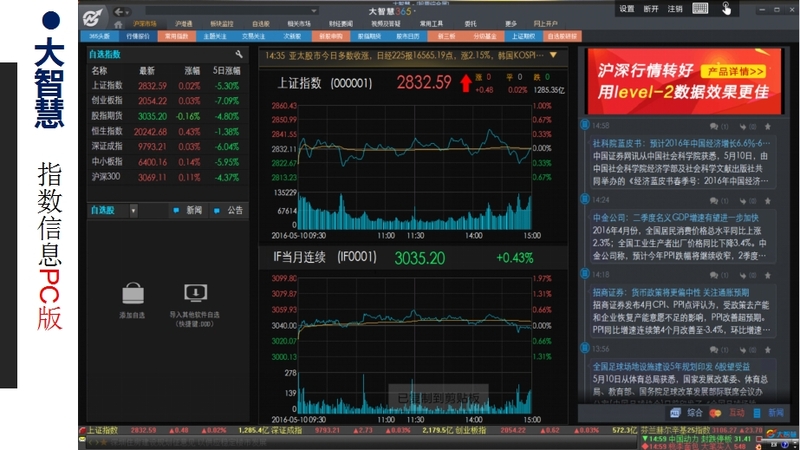Click the search magnifier in 自选指数 panel
The image size is (800, 450).
(238, 54)
